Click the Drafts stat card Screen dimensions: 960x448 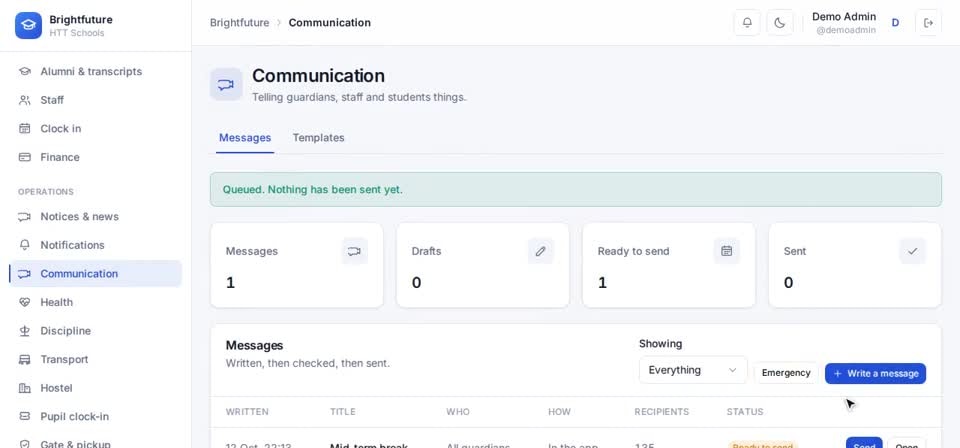click(x=482, y=265)
